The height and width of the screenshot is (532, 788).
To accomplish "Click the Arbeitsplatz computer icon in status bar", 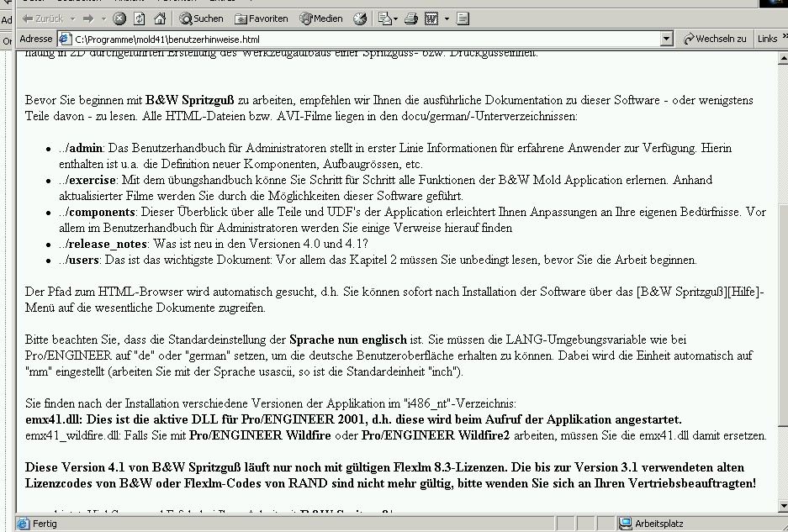I will coord(625,524).
